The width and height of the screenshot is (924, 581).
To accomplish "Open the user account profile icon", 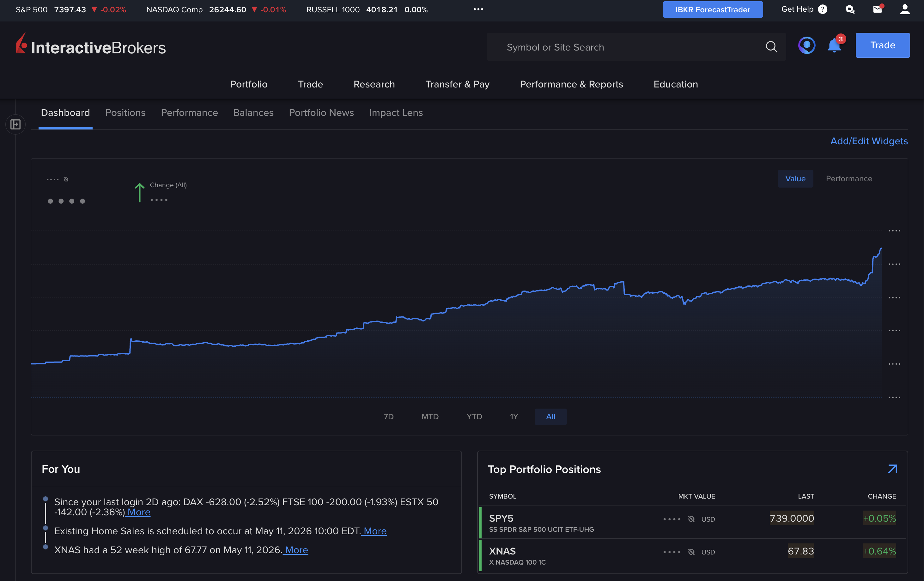I will pos(905,9).
